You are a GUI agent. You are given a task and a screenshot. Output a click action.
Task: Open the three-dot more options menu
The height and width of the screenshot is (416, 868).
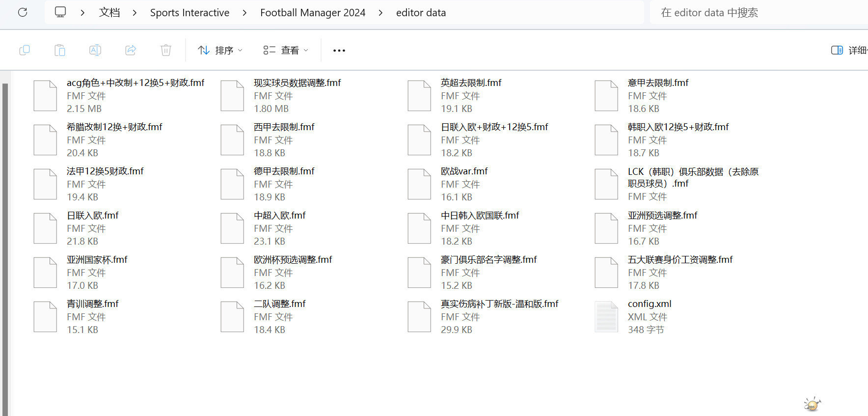[x=339, y=51]
